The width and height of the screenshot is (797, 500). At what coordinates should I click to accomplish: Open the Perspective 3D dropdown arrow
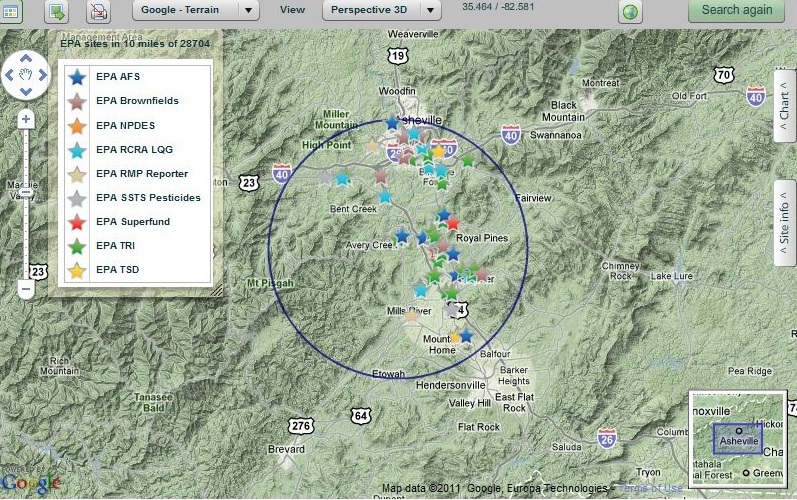[x=430, y=10]
